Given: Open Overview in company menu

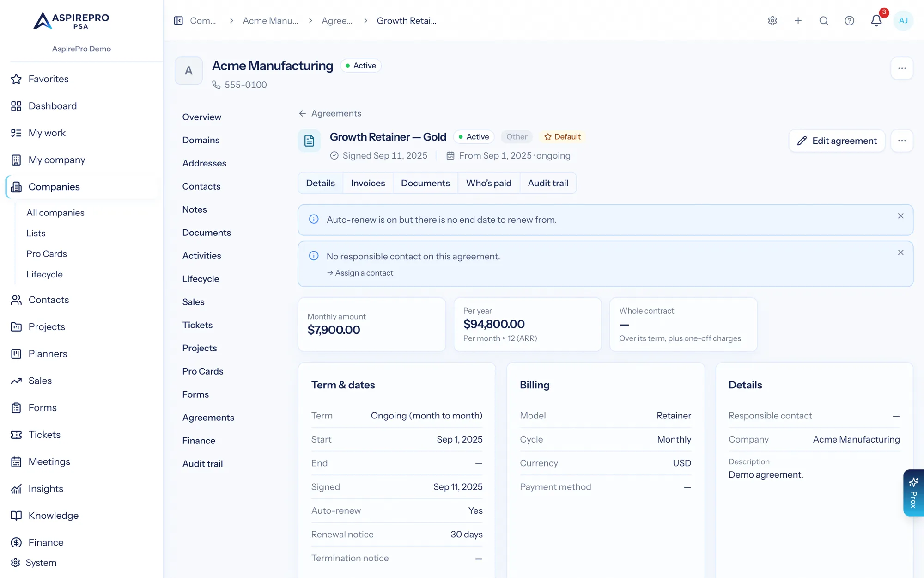Looking at the screenshot, I should coord(201,117).
